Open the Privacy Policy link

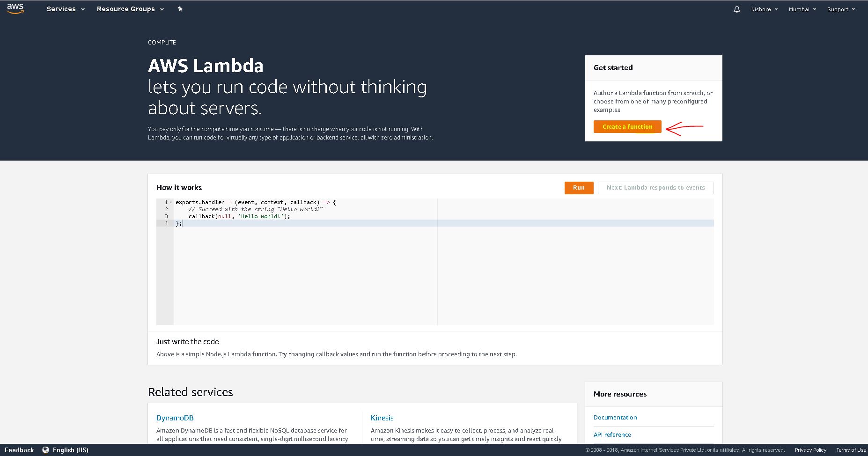coord(810,450)
